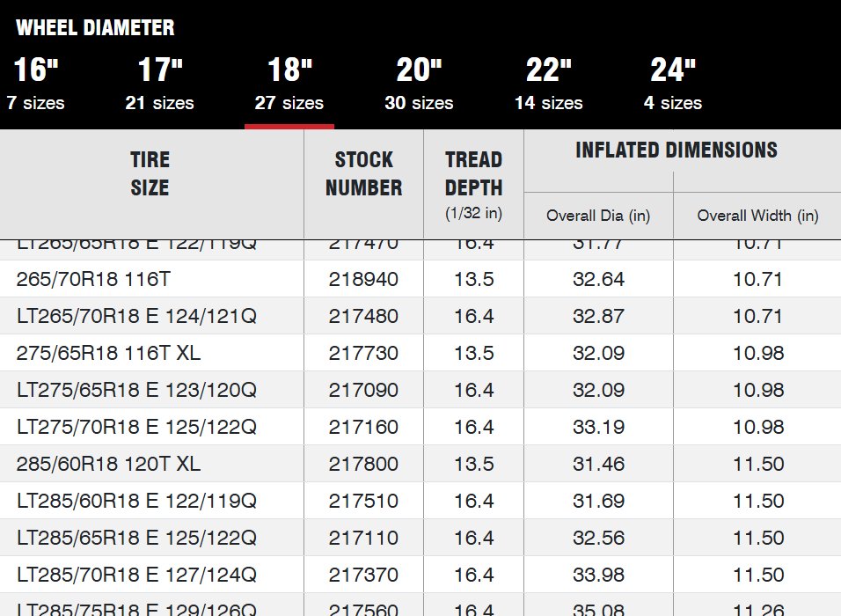Click stock number 217480
This screenshot has width=841, height=616.
coord(363,316)
